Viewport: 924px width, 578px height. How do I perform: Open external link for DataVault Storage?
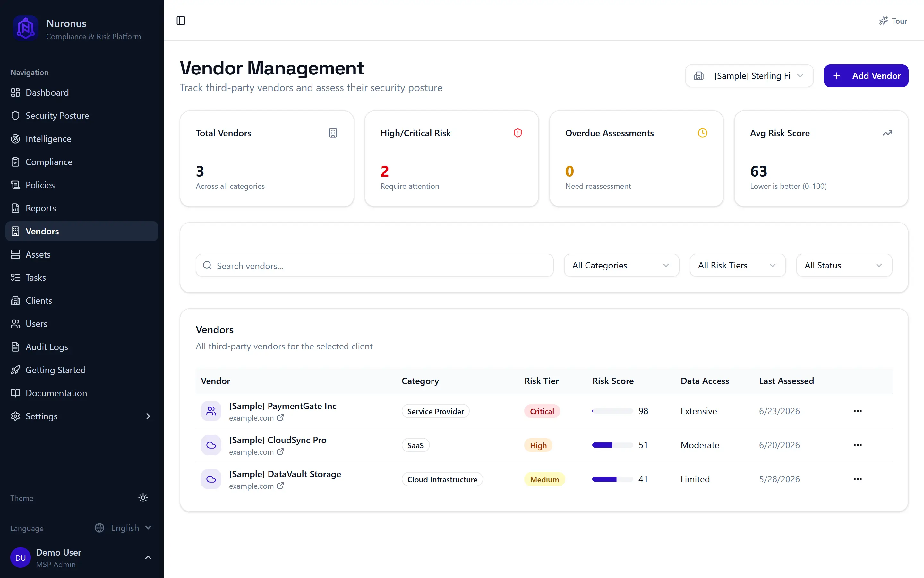pos(280,486)
